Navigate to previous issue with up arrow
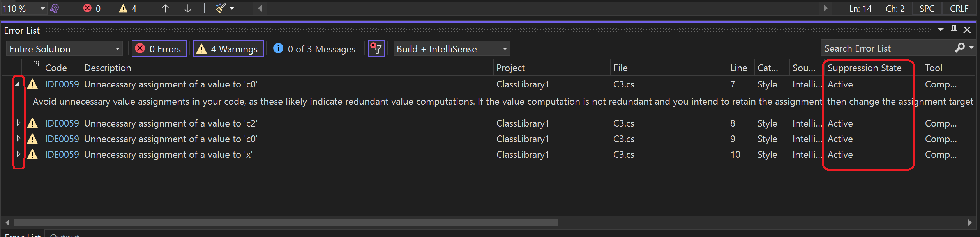Image resolution: width=980 pixels, height=237 pixels. point(165,8)
